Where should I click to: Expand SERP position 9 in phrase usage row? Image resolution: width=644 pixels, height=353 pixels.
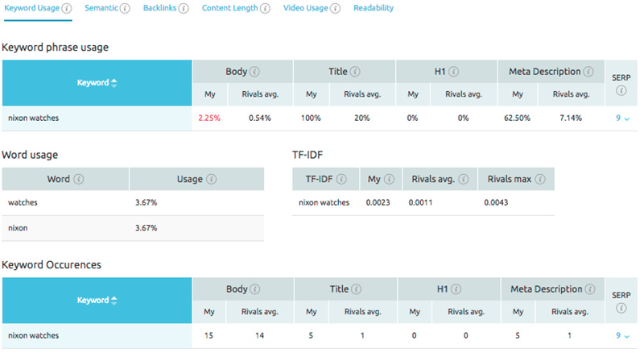click(622, 118)
